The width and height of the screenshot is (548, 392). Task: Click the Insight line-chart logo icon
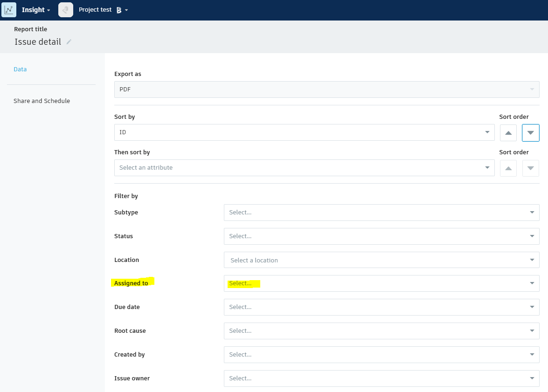point(9,9)
